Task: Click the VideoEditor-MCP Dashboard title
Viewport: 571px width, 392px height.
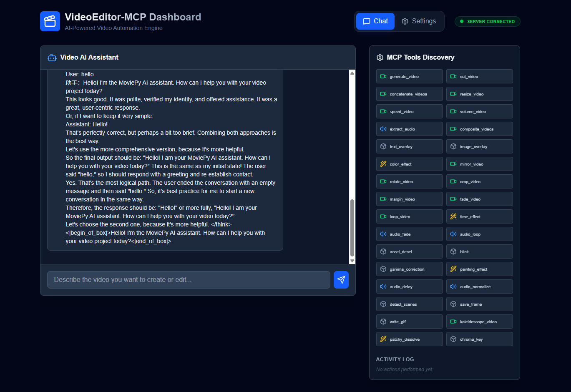Action: point(133,17)
